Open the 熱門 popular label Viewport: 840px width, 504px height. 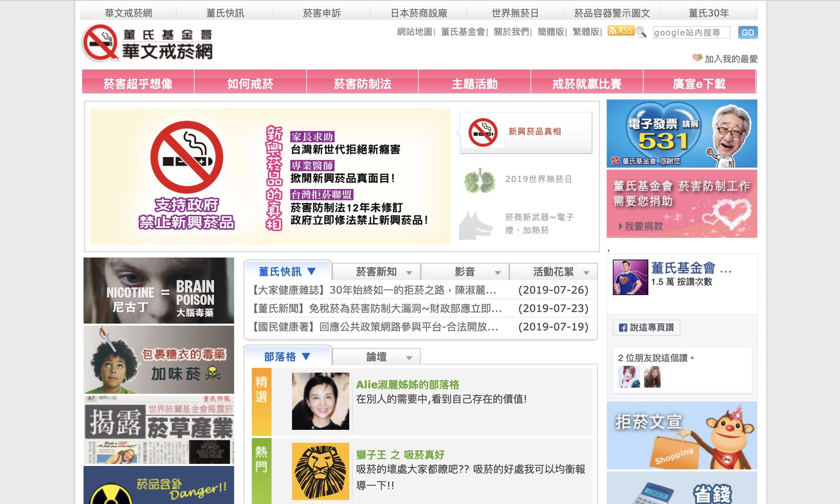tap(261, 470)
